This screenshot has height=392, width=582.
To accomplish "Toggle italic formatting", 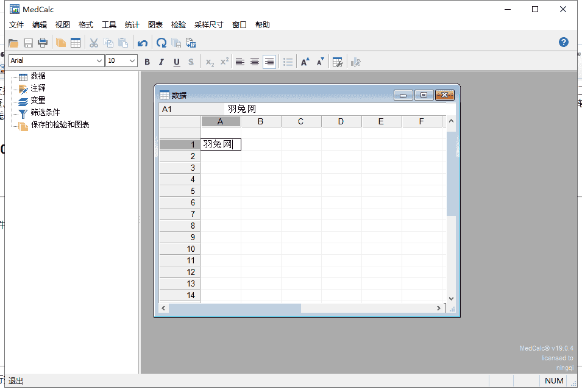I will 161,62.
